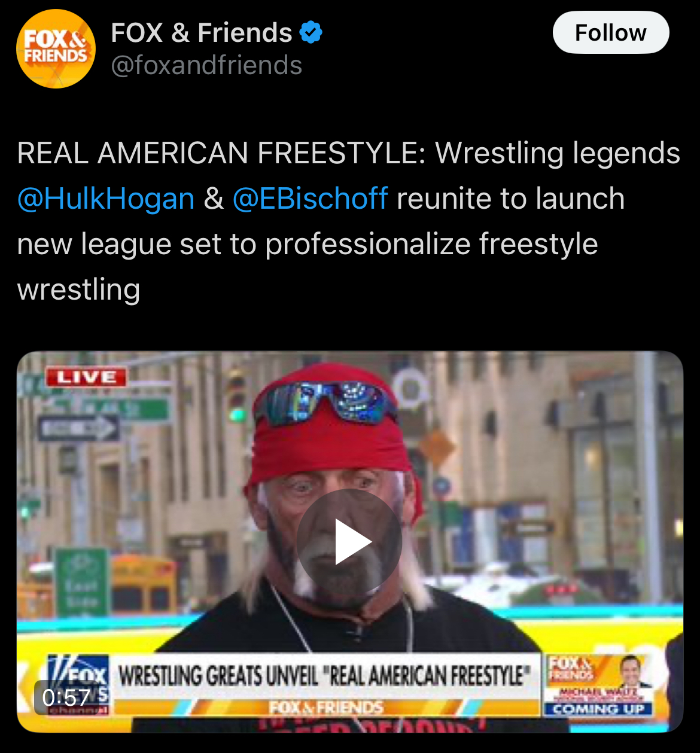The image size is (700, 753).
Task: Click the 0:57 video duration label
Action: pyautogui.click(x=66, y=697)
